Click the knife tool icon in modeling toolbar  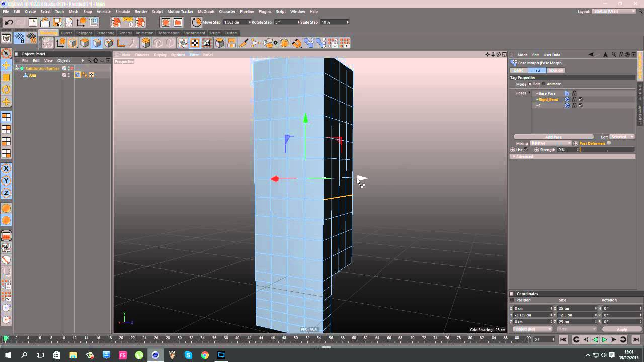click(244, 43)
